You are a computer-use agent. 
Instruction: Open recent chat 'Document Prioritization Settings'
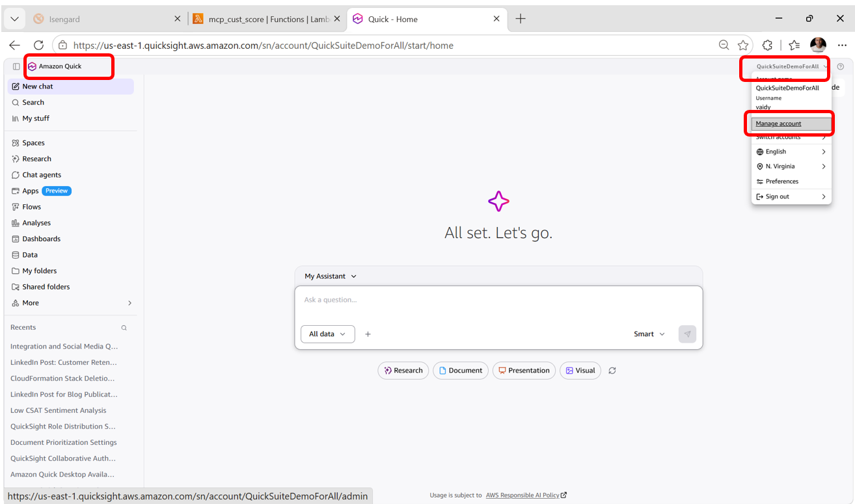(64, 442)
